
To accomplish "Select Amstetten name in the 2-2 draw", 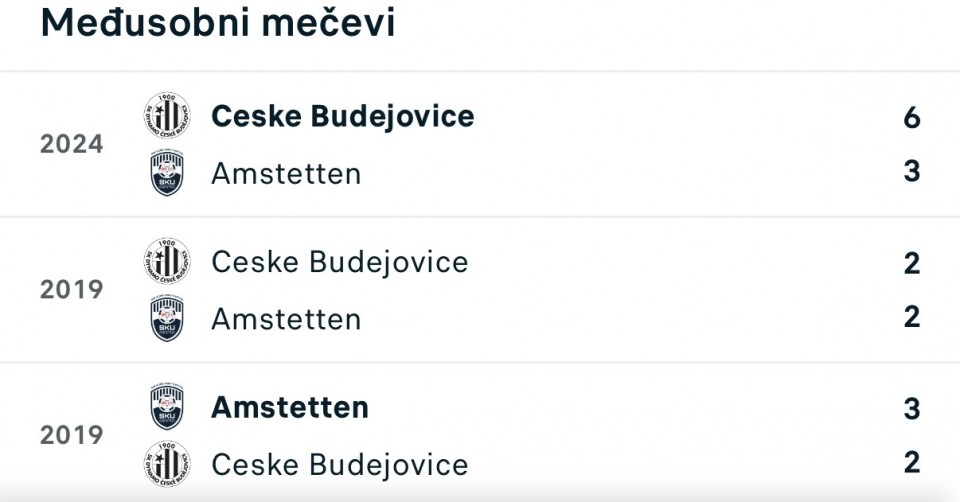I will coord(286,319).
